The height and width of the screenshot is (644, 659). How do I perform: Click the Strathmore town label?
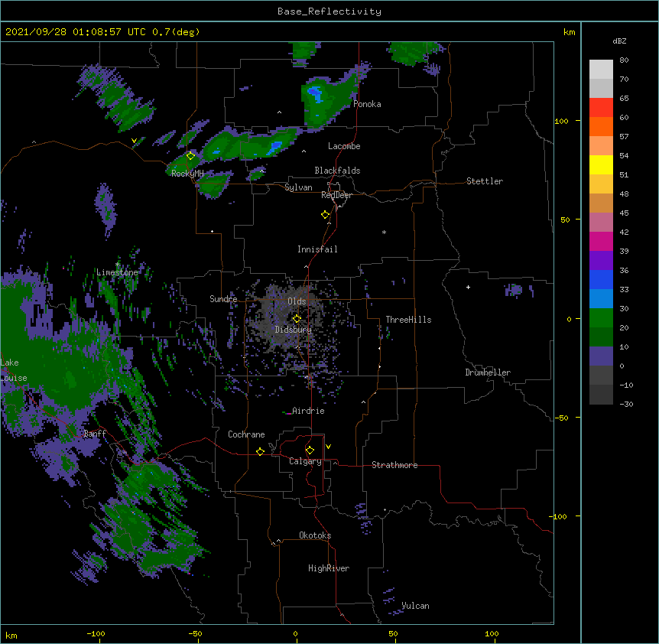(394, 465)
